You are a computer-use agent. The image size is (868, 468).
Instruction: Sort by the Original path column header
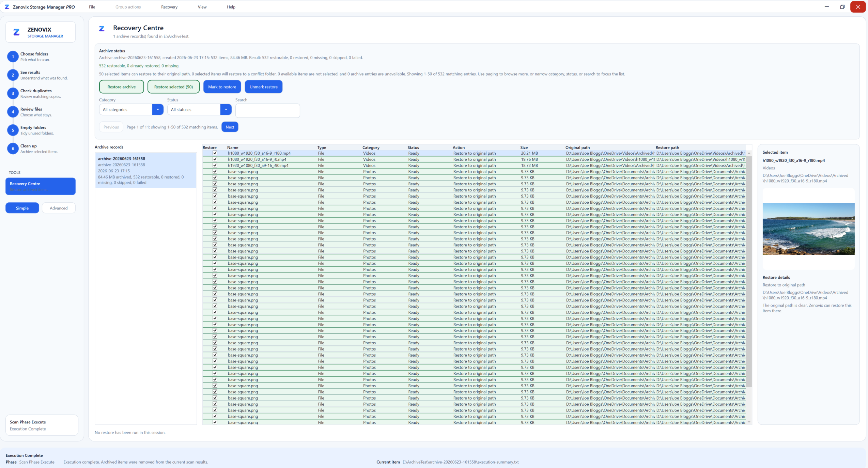[x=577, y=147]
